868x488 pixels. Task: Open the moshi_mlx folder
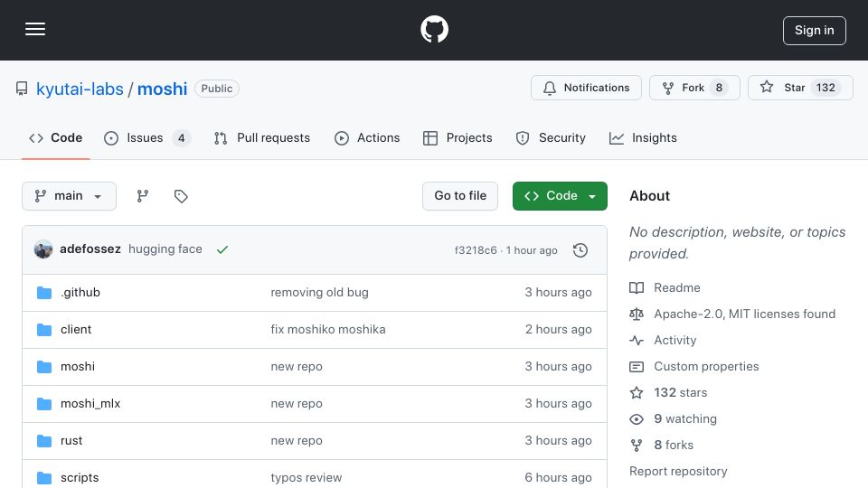pos(90,403)
